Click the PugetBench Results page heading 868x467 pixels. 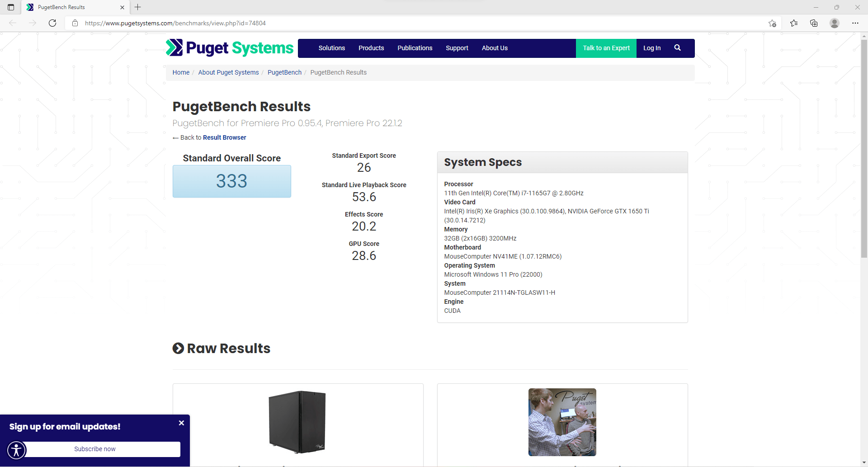241,107
